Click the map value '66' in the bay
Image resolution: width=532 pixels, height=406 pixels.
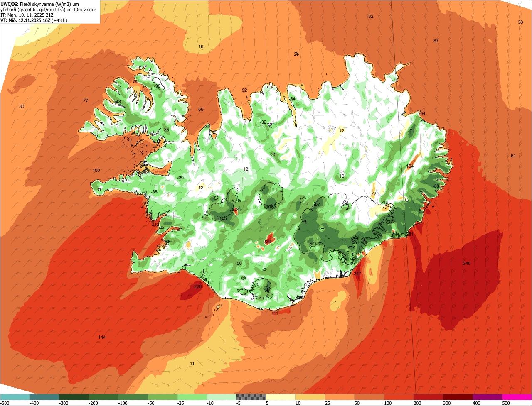201,109
